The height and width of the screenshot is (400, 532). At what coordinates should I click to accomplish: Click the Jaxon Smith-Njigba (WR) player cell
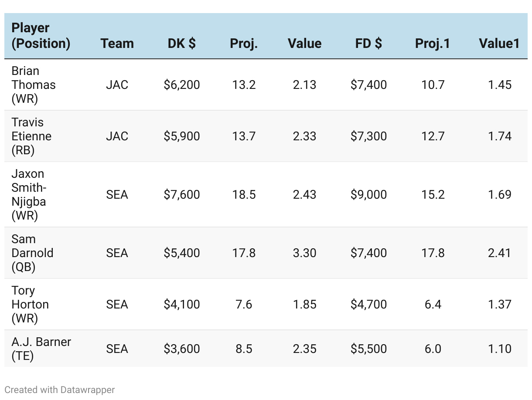click(29, 194)
